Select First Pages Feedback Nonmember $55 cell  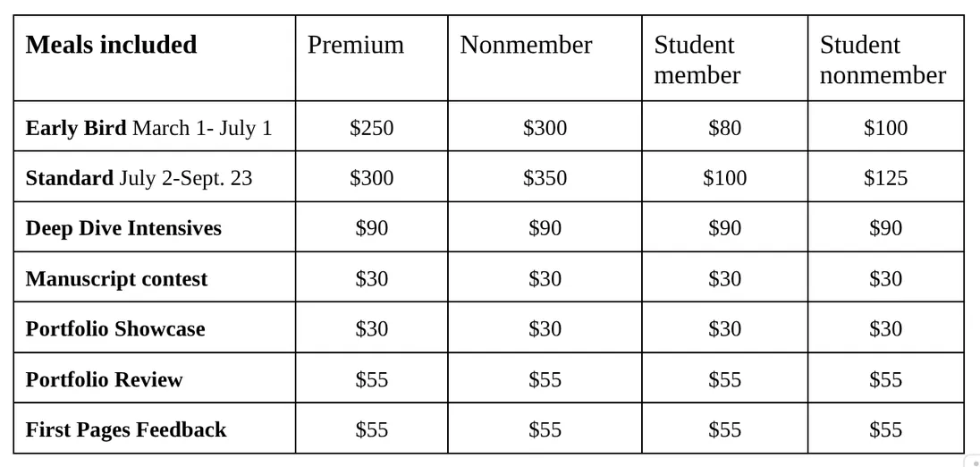[x=545, y=429]
